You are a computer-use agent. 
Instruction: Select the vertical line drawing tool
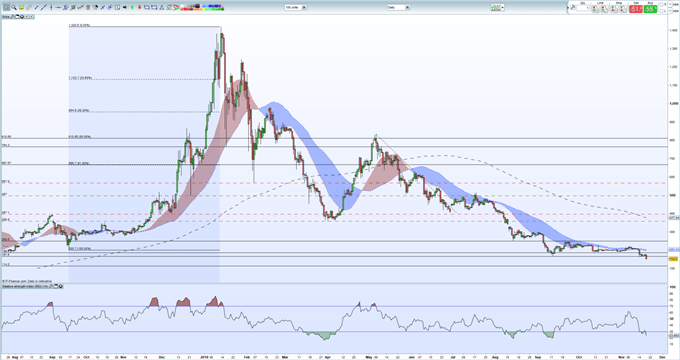point(51,7)
